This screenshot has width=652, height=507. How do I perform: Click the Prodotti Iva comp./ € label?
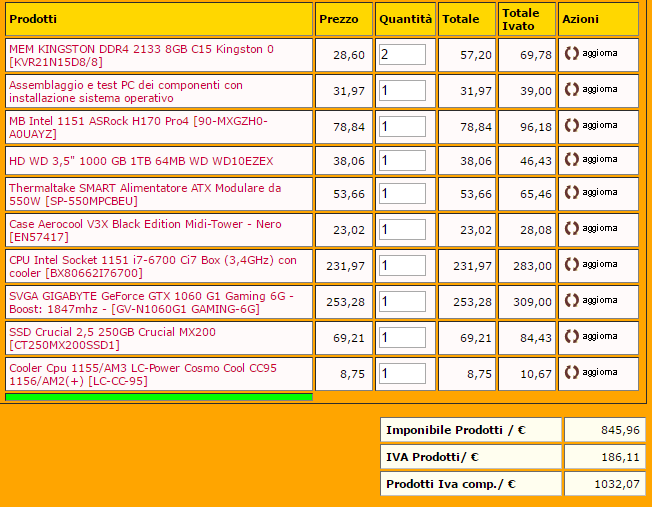click(451, 484)
